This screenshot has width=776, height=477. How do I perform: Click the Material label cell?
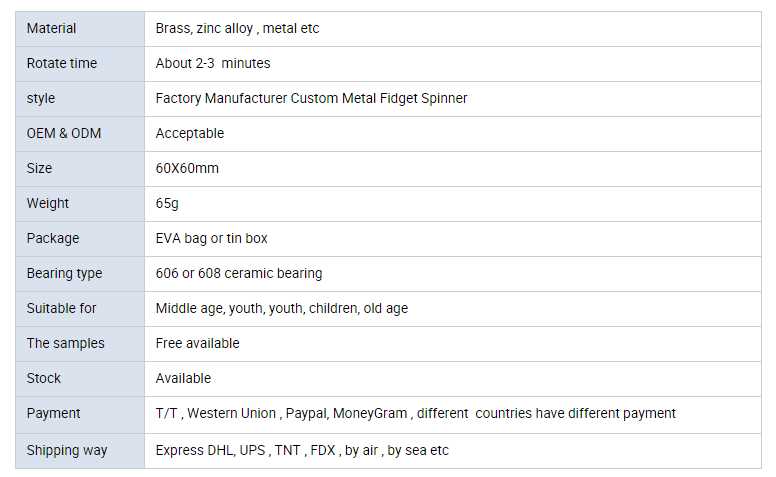point(52,28)
